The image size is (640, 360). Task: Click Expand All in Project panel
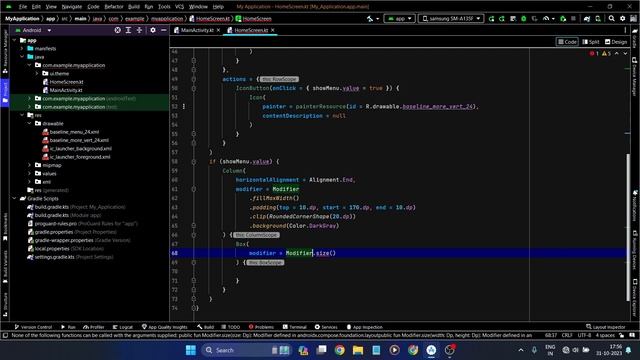click(128, 30)
